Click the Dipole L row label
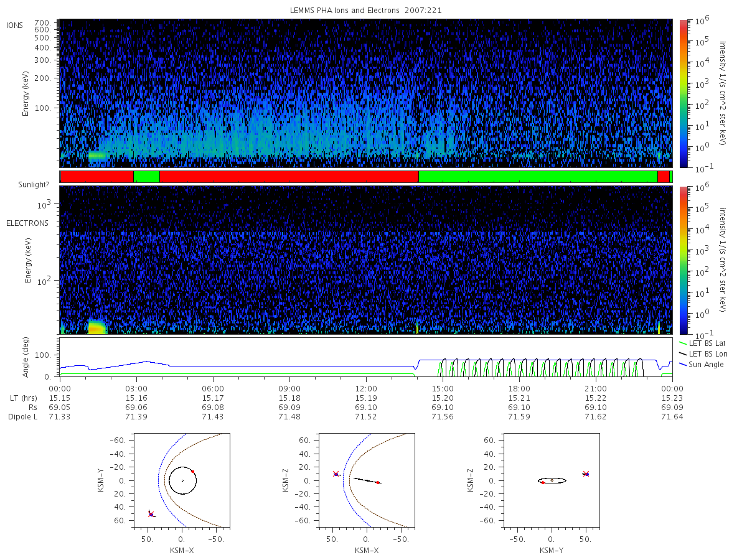The height and width of the screenshot is (560, 747). click(x=22, y=417)
